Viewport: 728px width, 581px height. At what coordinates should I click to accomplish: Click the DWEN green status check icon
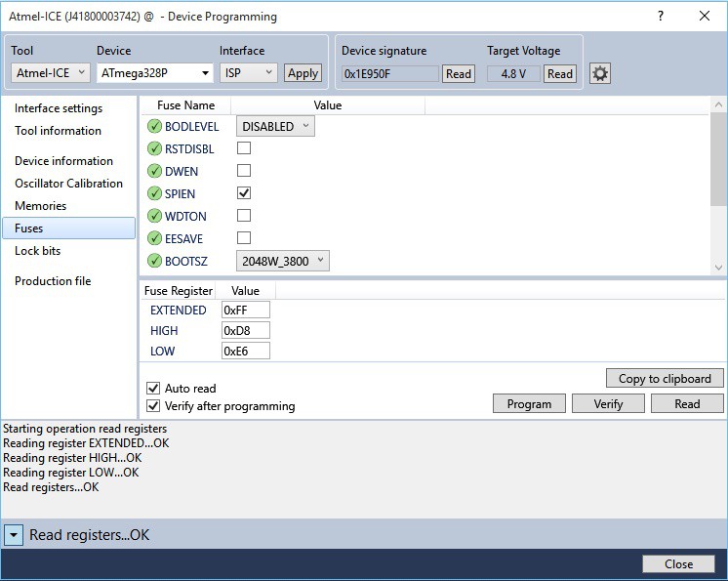point(154,171)
